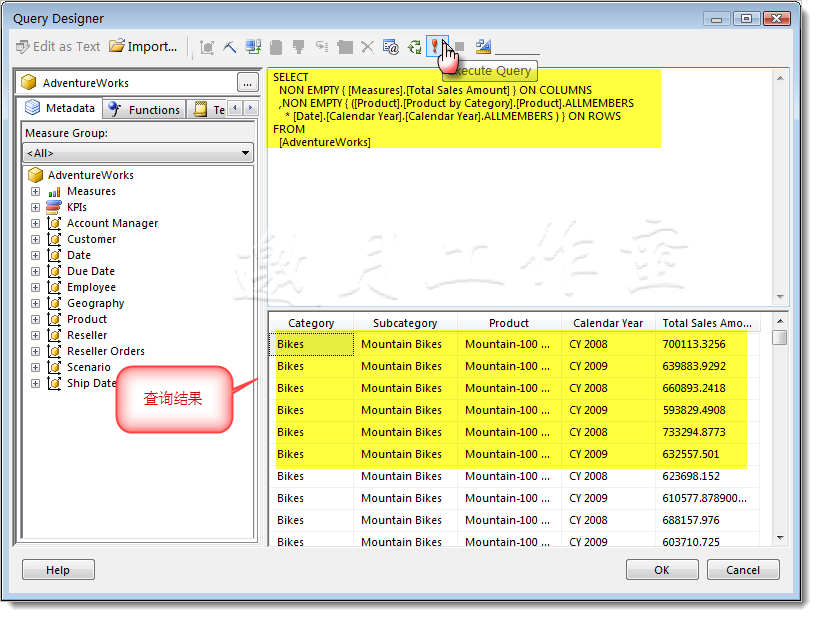817x617 pixels.
Task: Select the Reseller tree label
Action: click(87, 336)
